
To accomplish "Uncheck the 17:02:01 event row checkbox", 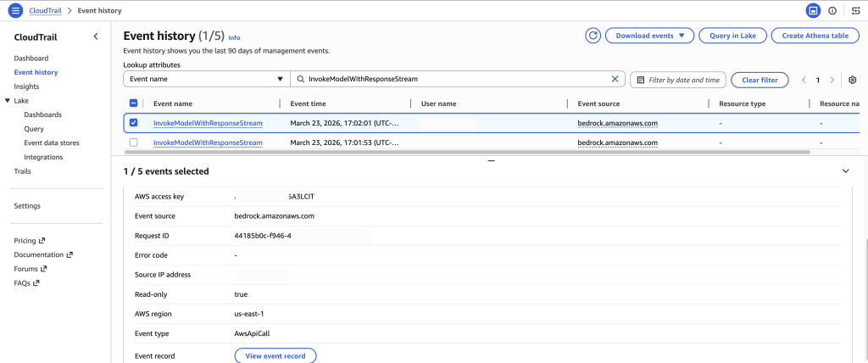I will click(133, 122).
